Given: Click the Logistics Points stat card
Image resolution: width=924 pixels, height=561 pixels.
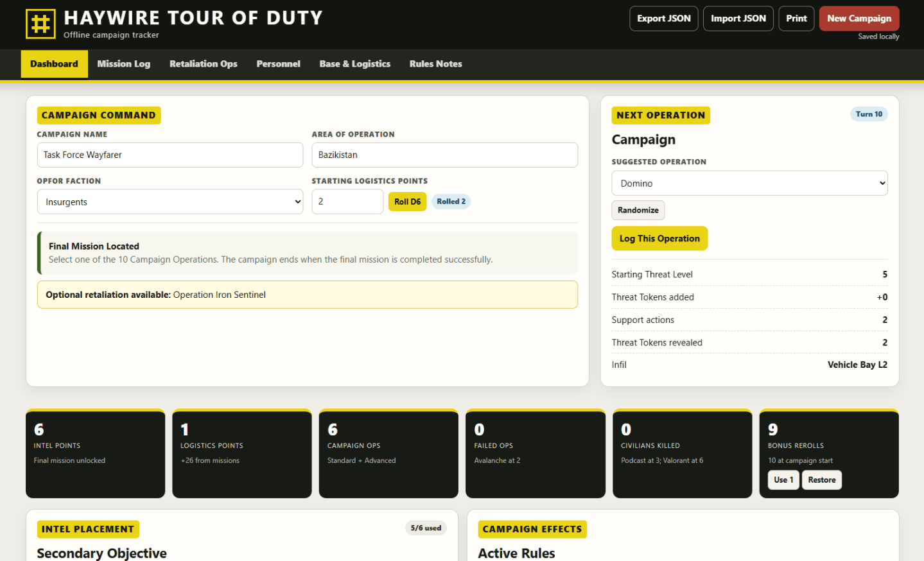Looking at the screenshot, I should [242, 453].
